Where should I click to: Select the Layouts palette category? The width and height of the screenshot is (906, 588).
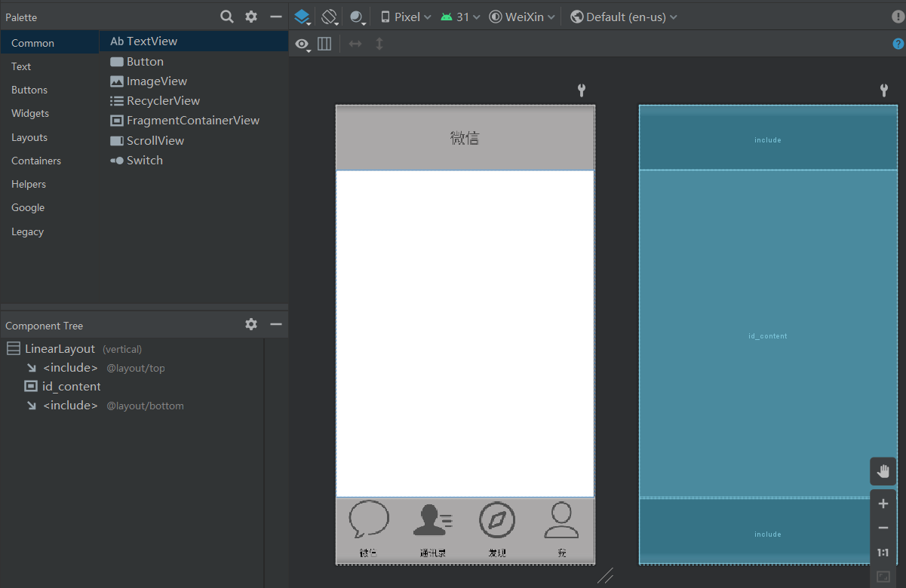coord(50,137)
